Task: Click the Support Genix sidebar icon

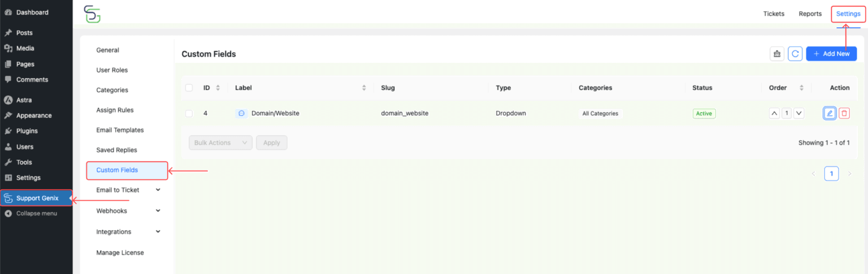Action: (x=8, y=198)
